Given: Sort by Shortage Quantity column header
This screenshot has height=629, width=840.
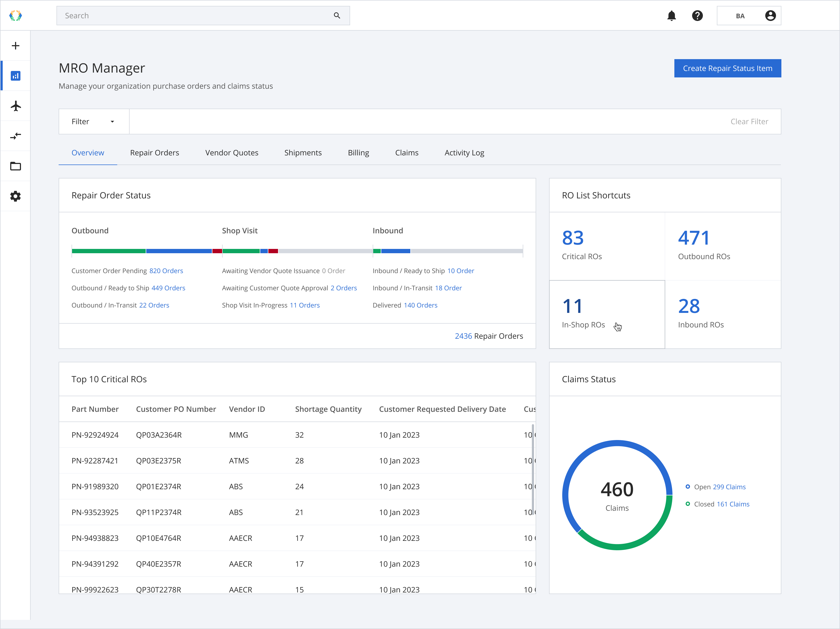Looking at the screenshot, I should [x=328, y=409].
